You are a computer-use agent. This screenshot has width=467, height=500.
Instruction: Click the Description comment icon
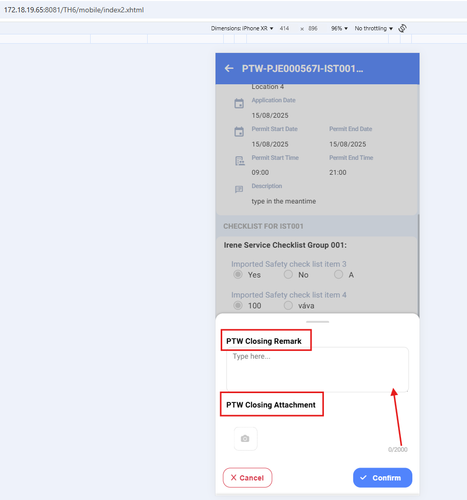click(x=239, y=189)
